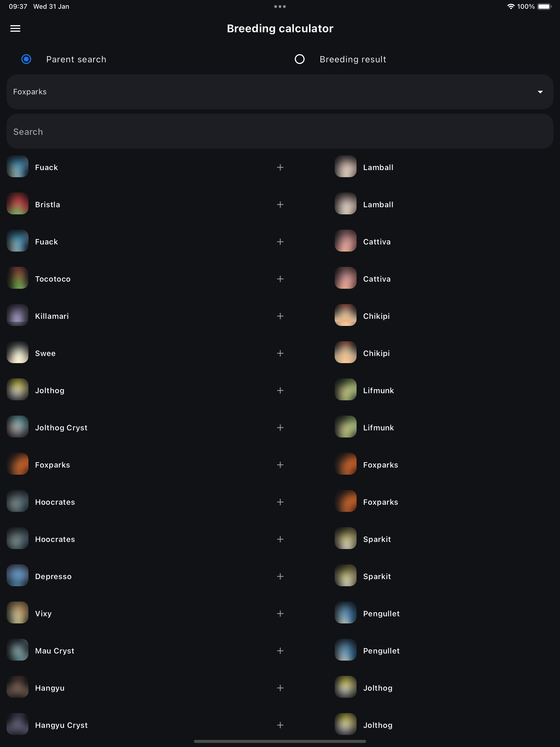Tap the 09:37 clock in status bar
Viewport: 560px width, 747px height.
coord(18,6)
